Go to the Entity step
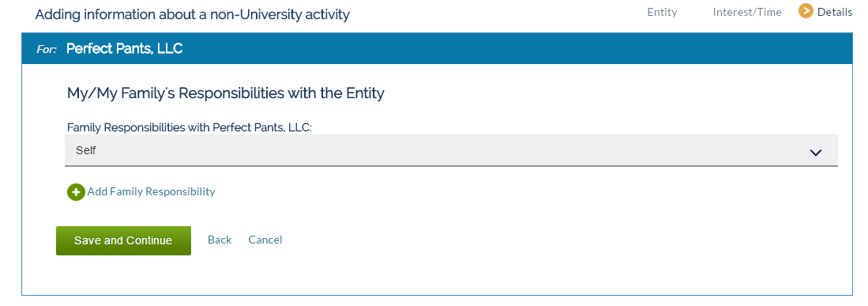The height and width of the screenshot is (306, 868). click(662, 12)
